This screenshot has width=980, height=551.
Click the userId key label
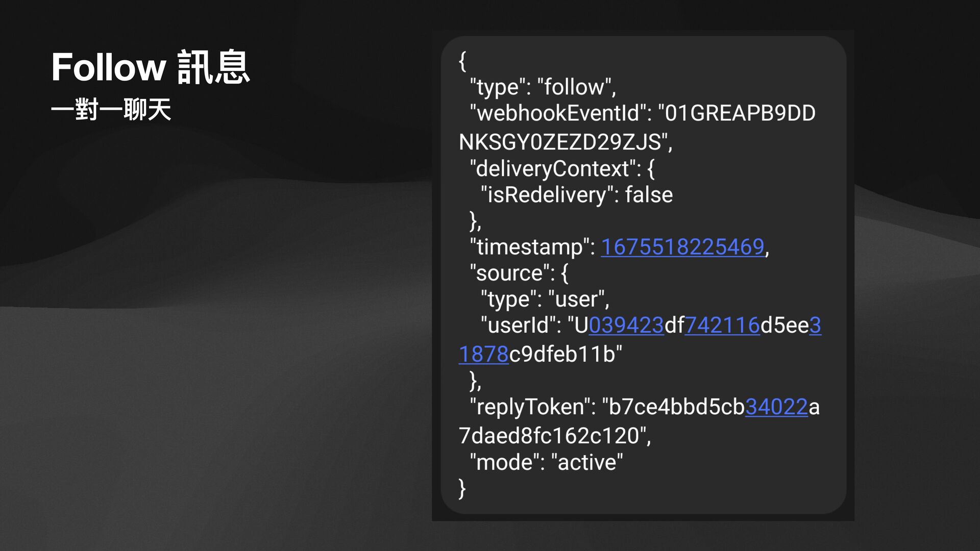pos(521,325)
